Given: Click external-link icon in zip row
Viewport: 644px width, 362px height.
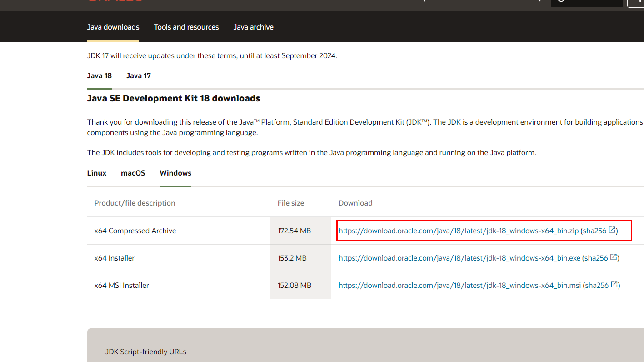Looking at the screenshot, I should pos(612,230).
